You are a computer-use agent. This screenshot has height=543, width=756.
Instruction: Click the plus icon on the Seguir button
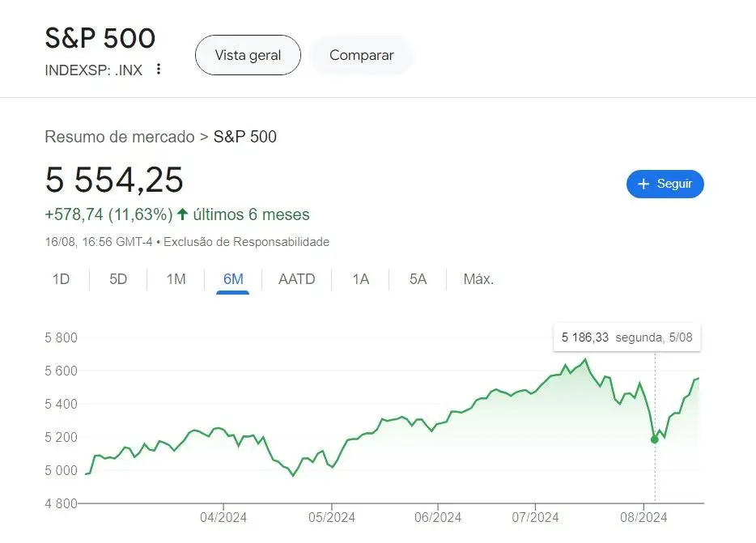click(x=643, y=184)
